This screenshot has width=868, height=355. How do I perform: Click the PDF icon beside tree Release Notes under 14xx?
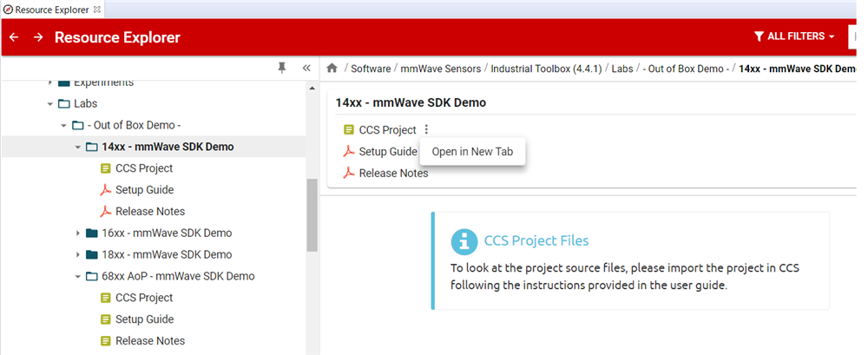coord(105,212)
